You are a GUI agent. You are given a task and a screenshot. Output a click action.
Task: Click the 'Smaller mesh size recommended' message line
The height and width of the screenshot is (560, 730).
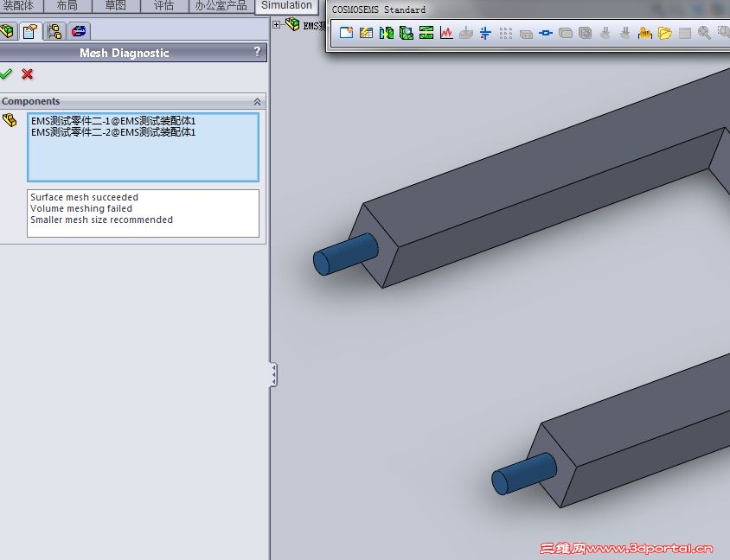tap(101, 220)
